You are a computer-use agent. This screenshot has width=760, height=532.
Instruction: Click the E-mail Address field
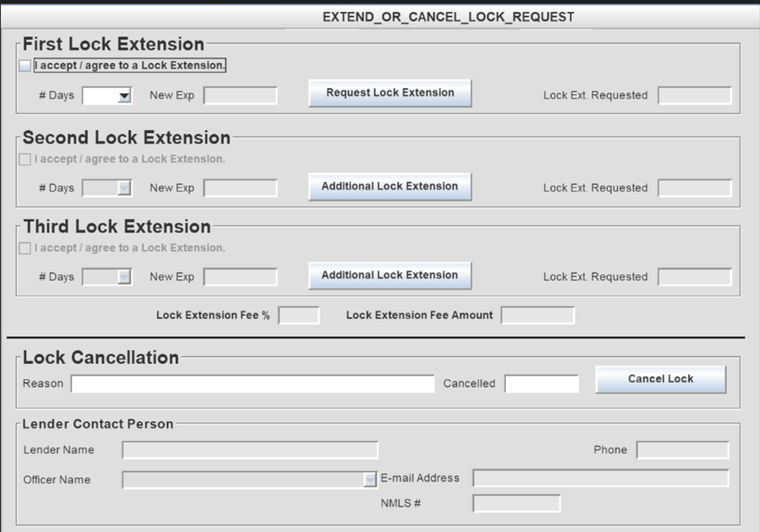(600, 478)
